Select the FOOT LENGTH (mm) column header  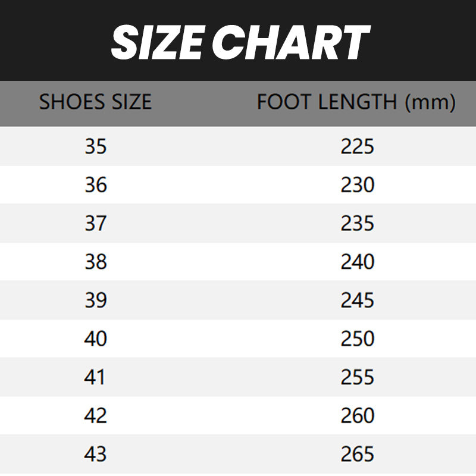tap(356, 102)
